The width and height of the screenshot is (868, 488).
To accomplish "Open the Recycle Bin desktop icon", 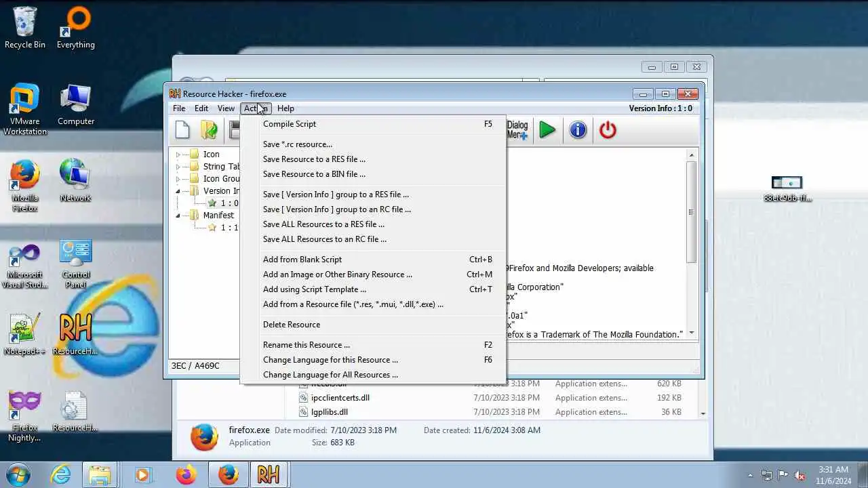I will pyautogui.click(x=25, y=28).
